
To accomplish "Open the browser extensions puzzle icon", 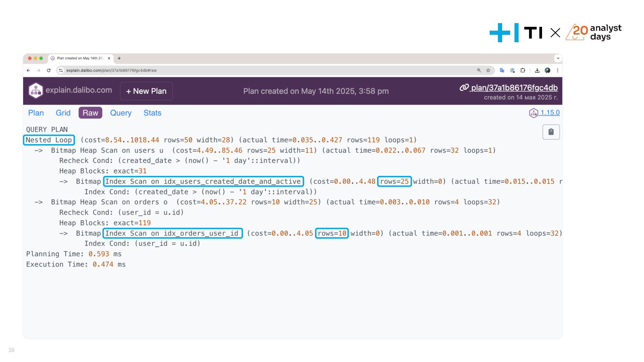I will pyautogui.click(x=523, y=70).
